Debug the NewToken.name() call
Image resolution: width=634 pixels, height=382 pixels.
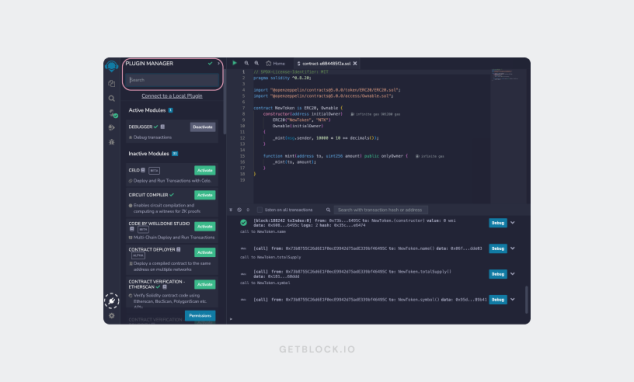click(x=498, y=249)
